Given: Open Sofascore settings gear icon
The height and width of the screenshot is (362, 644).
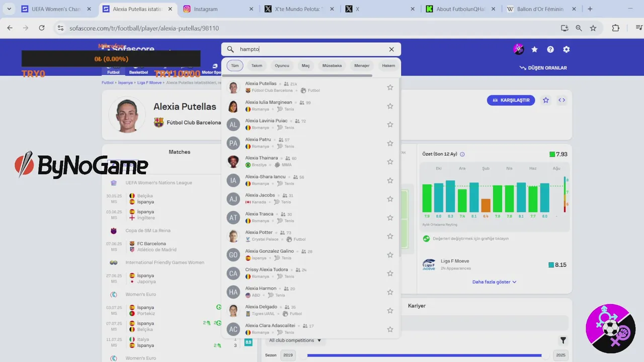Looking at the screenshot, I should pyautogui.click(x=567, y=49).
